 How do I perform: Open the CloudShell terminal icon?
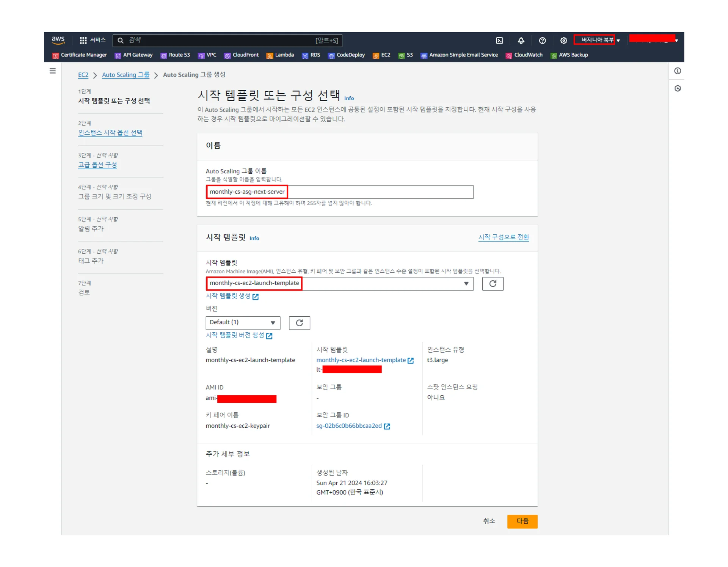[499, 41]
